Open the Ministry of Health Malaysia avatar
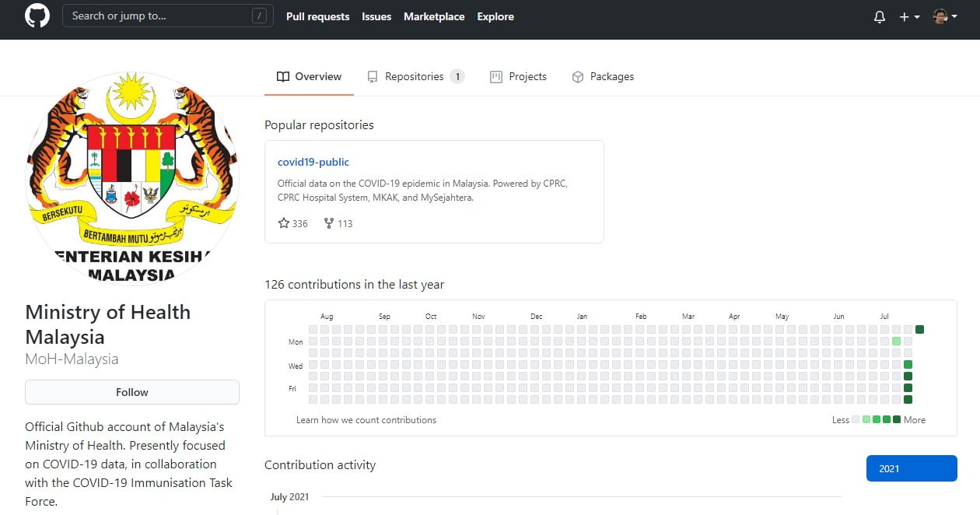The width and height of the screenshot is (980, 515). pyautogui.click(x=132, y=179)
